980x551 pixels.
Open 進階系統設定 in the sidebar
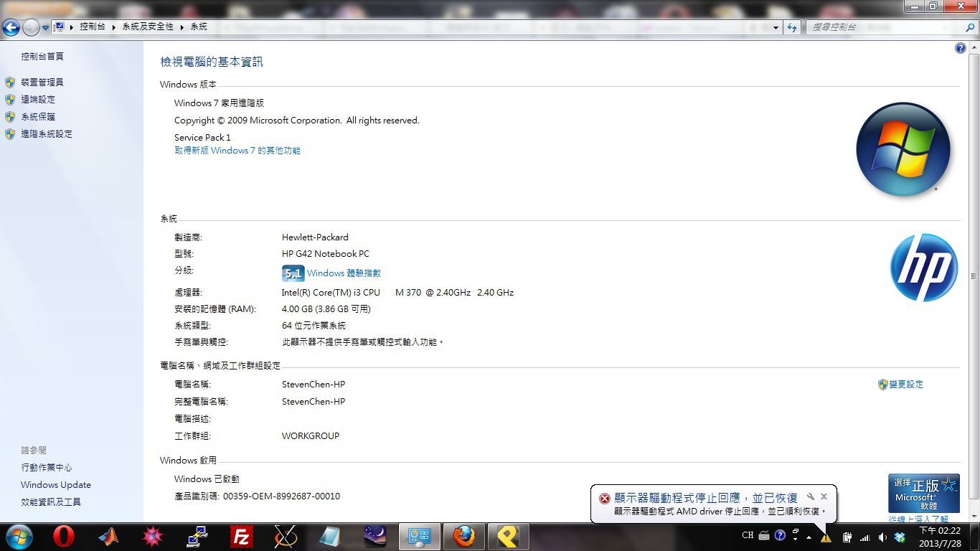(x=47, y=134)
